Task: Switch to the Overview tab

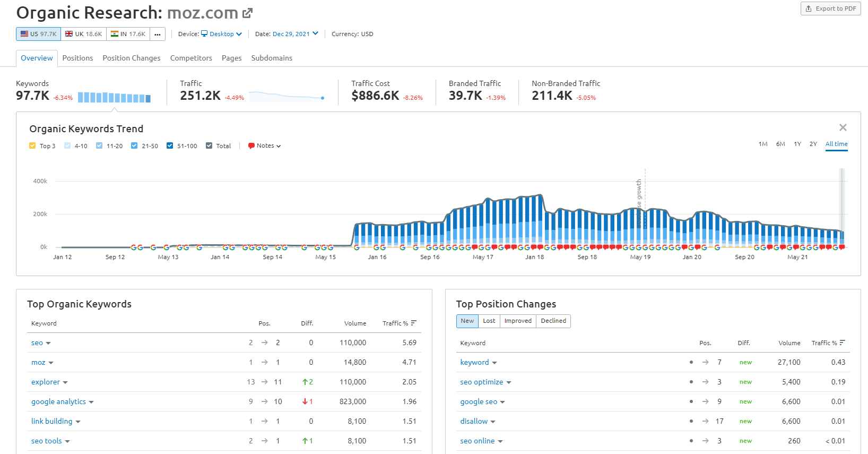Action: click(37, 58)
